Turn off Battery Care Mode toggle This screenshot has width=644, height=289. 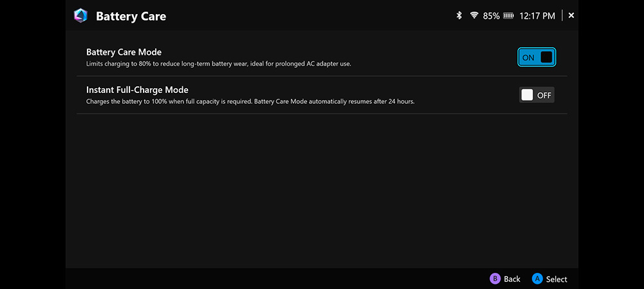tap(536, 57)
